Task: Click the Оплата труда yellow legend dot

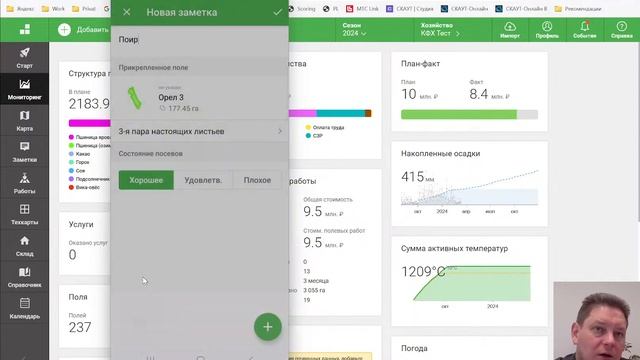Action: pos(308,127)
